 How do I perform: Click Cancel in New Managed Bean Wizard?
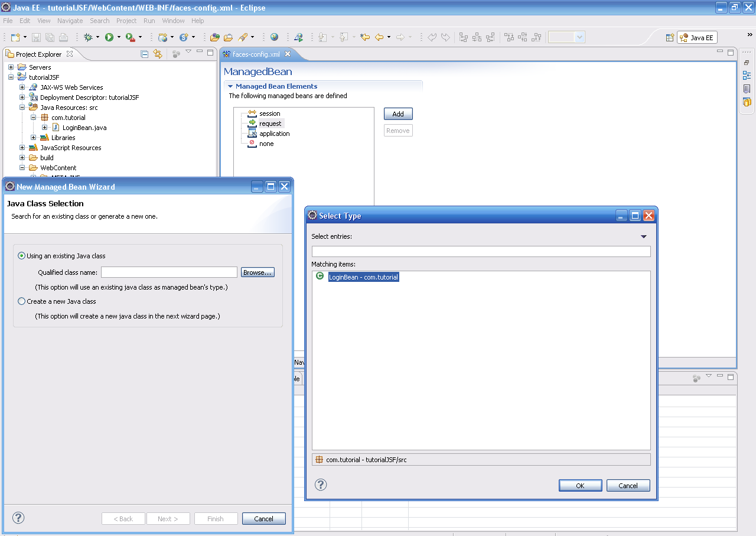[263, 518]
